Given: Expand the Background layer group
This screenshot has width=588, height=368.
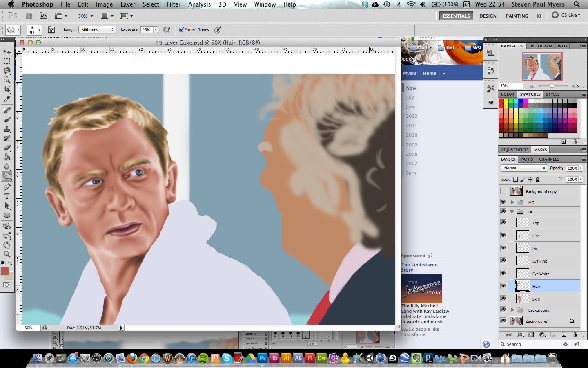Looking at the screenshot, I should click(x=512, y=310).
